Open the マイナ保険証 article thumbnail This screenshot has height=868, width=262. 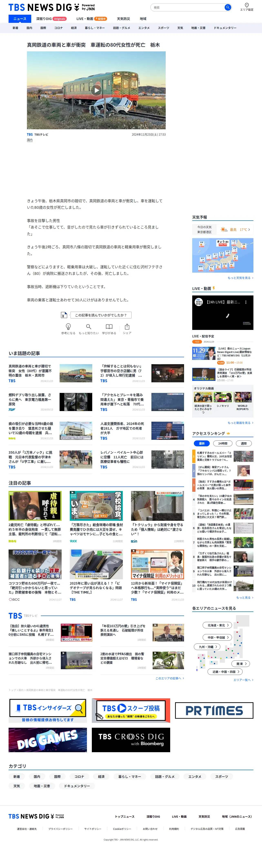tap(158, 564)
